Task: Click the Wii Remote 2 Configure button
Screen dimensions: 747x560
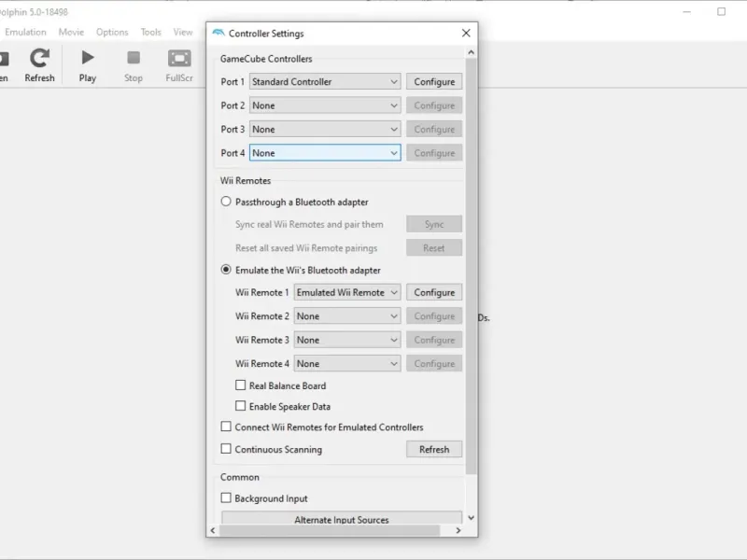Action: tap(434, 316)
